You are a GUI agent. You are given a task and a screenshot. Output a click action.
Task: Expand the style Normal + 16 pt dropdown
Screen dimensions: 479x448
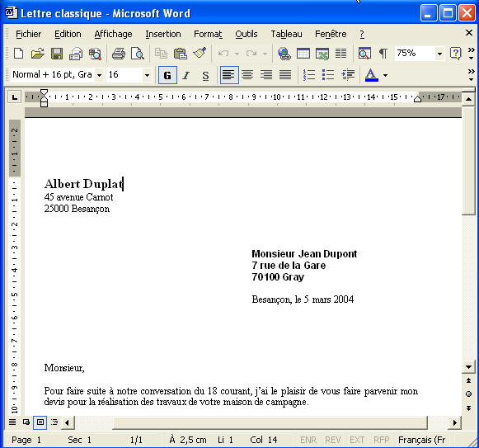pyautogui.click(x=99, y=75)
